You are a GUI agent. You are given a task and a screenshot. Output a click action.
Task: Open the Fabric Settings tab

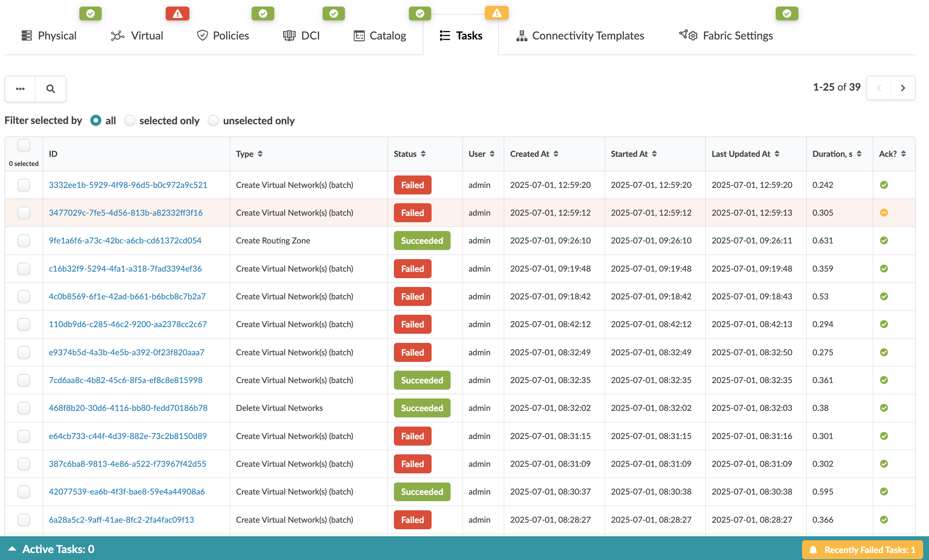[726, 35]
